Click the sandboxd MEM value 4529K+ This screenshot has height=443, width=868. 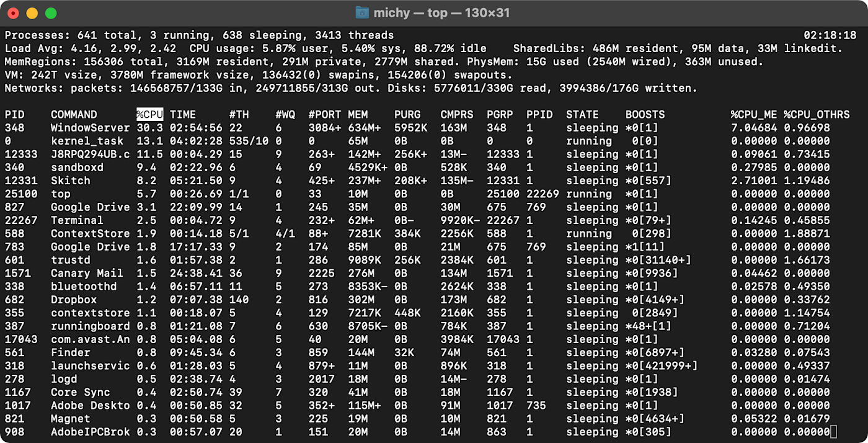click(x=368, y=168)
